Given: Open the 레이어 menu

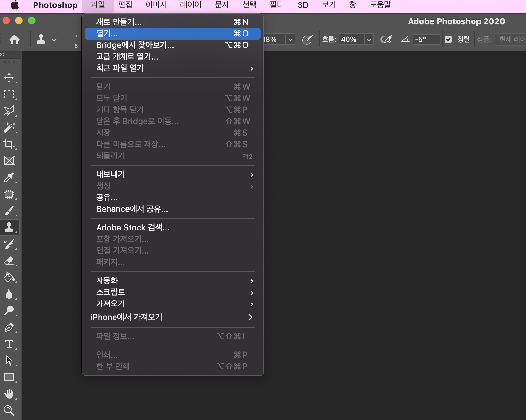Looking at the screenshot, I should [x=191, y=5].
